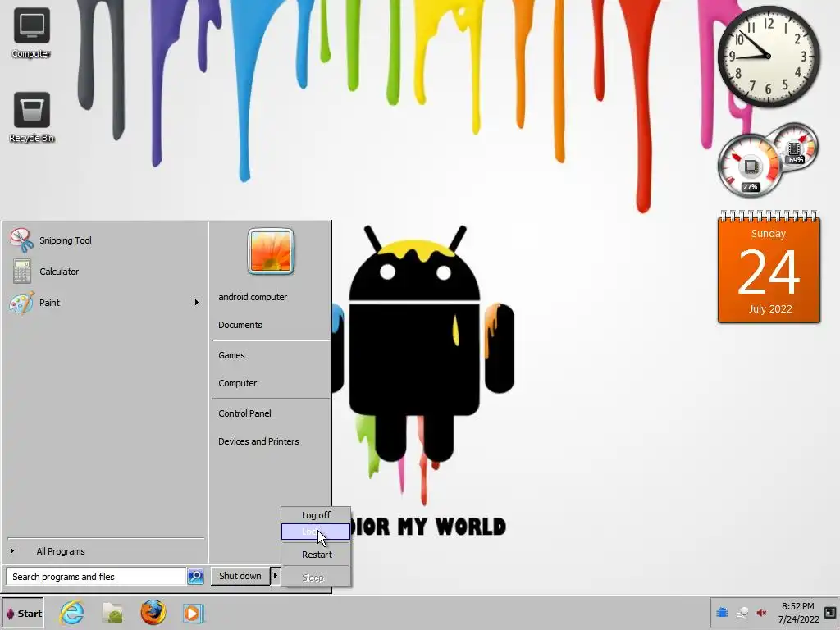This screenshot has height=630, width=840.
Task: Click the memory gauge showing 69%
Action: click(795, 148)
